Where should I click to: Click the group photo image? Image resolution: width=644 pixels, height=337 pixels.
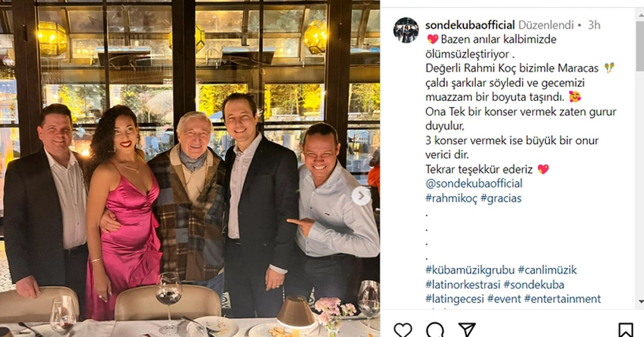coord(190,169)
